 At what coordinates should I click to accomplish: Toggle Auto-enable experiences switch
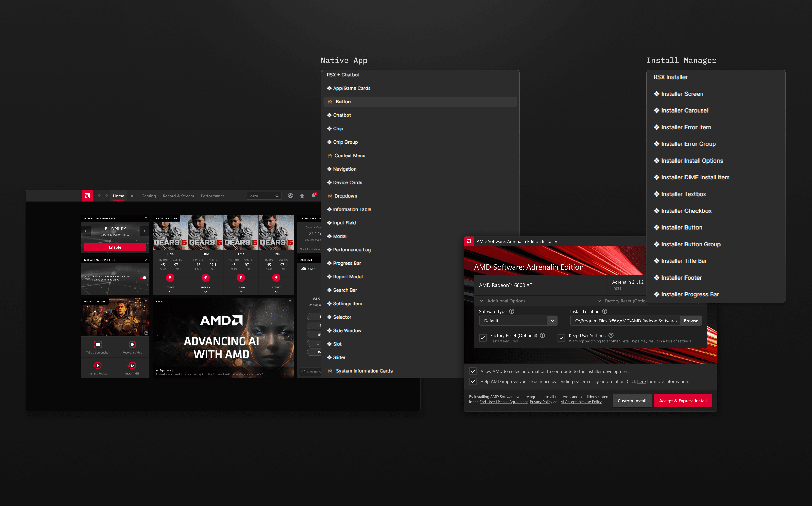143,278
